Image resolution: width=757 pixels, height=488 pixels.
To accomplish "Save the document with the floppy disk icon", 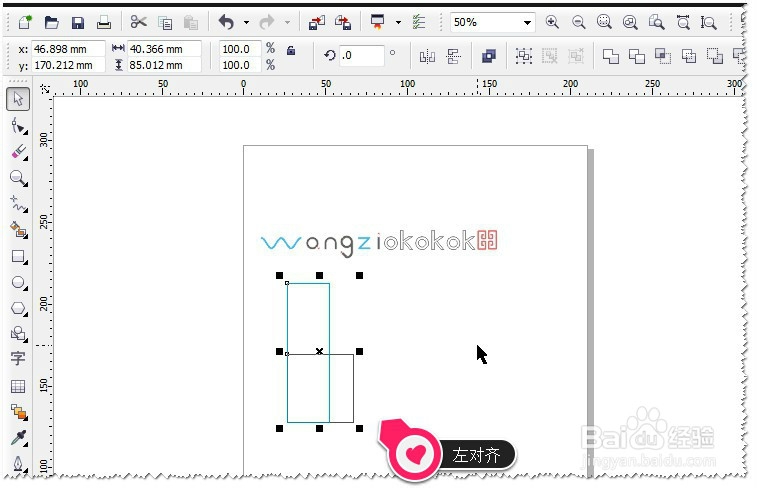I will [77, 23].
